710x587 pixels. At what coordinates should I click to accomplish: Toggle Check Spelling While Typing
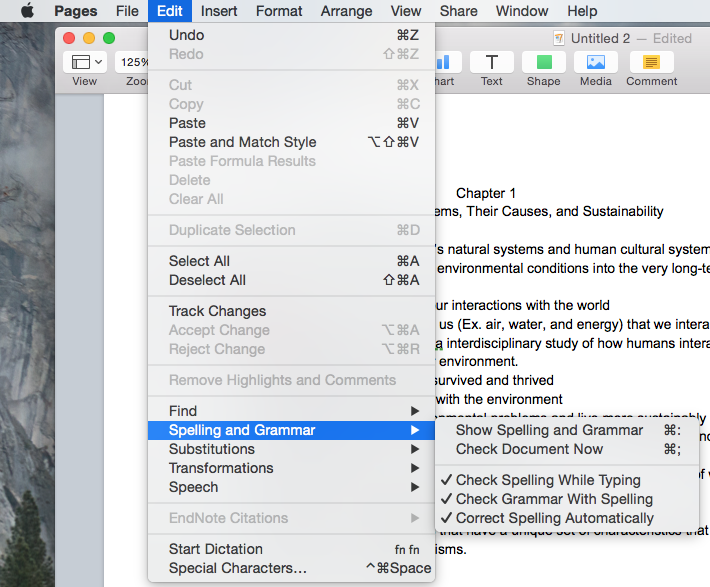tap(566, 480)
